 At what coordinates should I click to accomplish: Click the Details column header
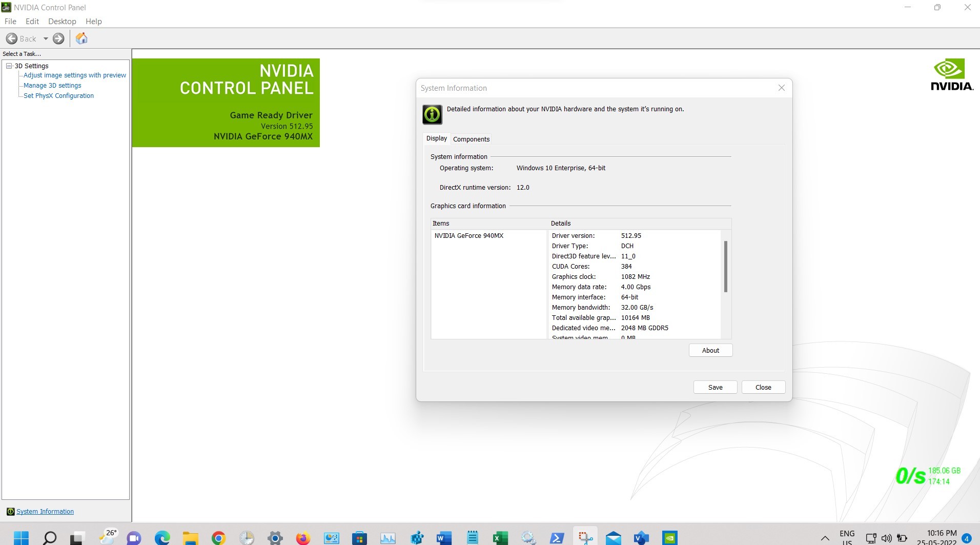click(x=640, y=223)
